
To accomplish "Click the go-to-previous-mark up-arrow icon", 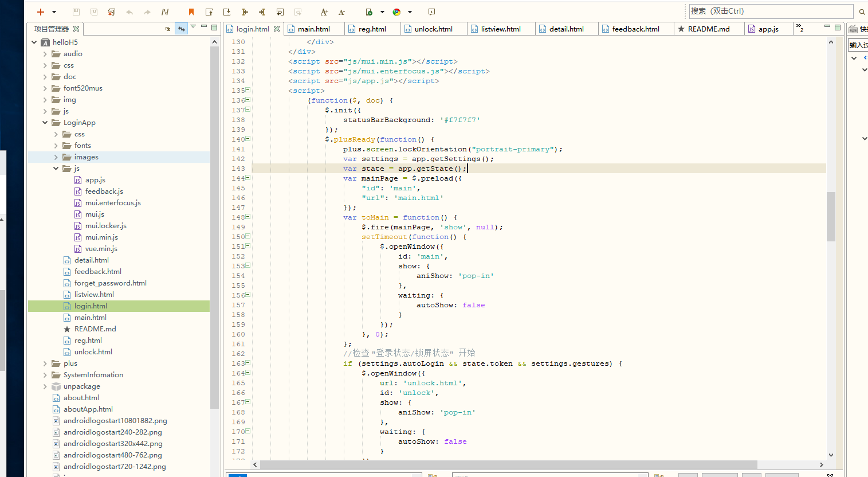I will (x=209, y=12).
